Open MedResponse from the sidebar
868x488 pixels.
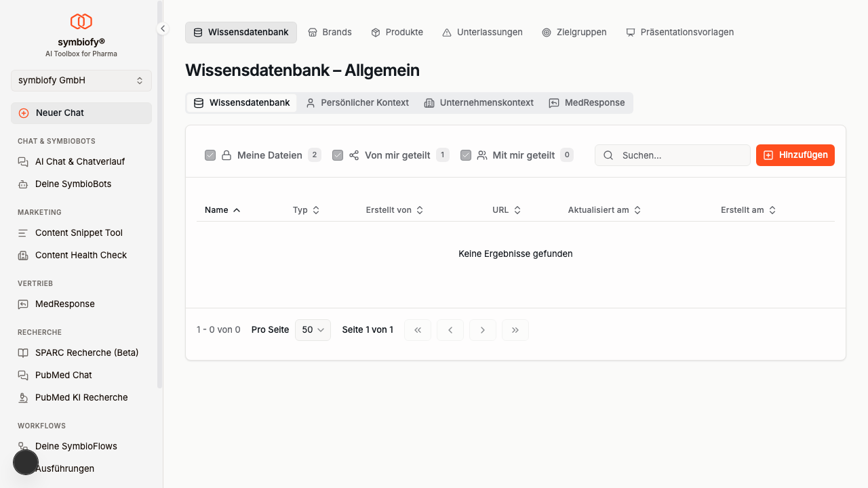[x=64, y=304]
